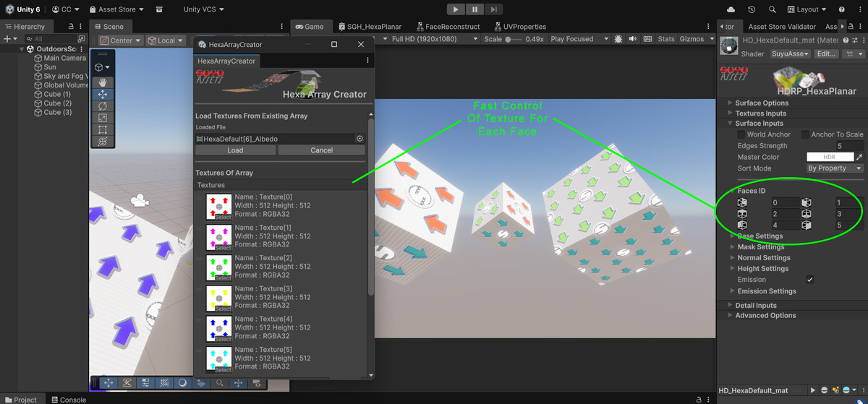Image resolution: width=868 pixels, height=404 pixels.
Task: Click the Pause button
Action: point(475,9)
